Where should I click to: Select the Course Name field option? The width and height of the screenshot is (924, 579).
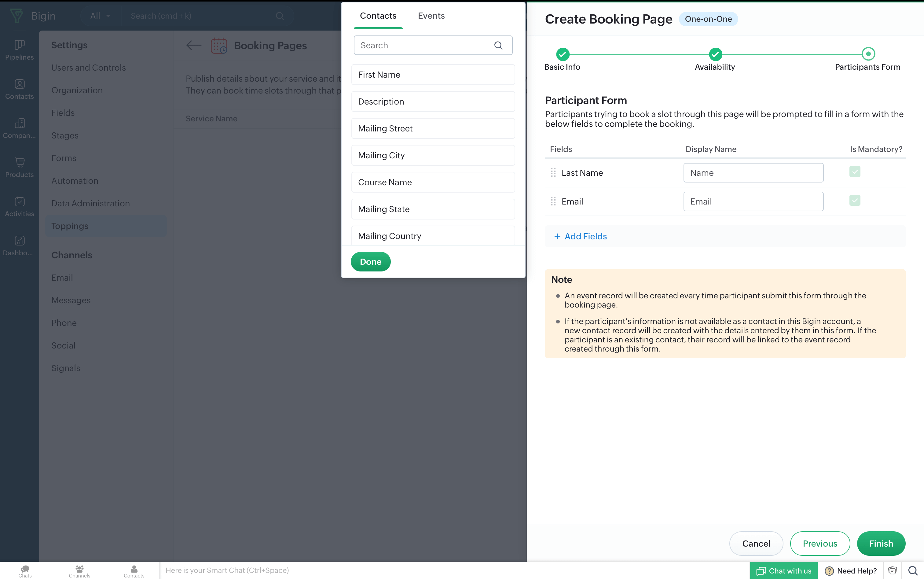point(433,182)
